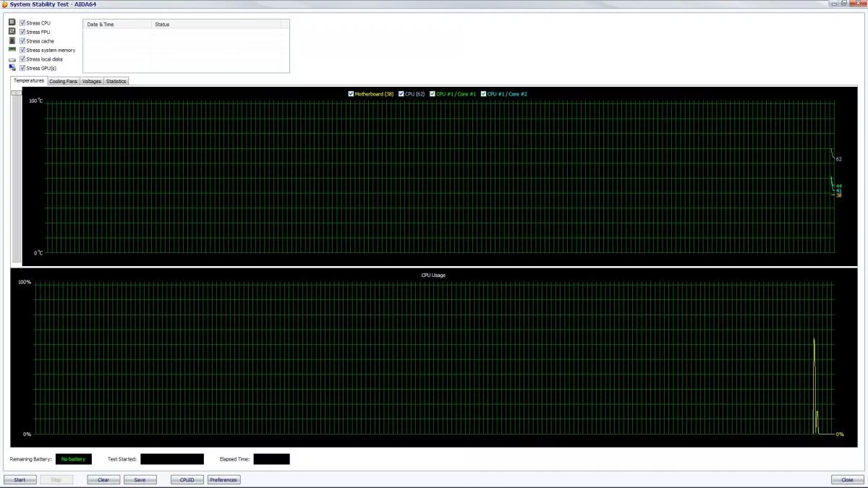Click the RAM module icon beside Stress system memory
Screen dimensions: 868x488
[x=12, y=50]
